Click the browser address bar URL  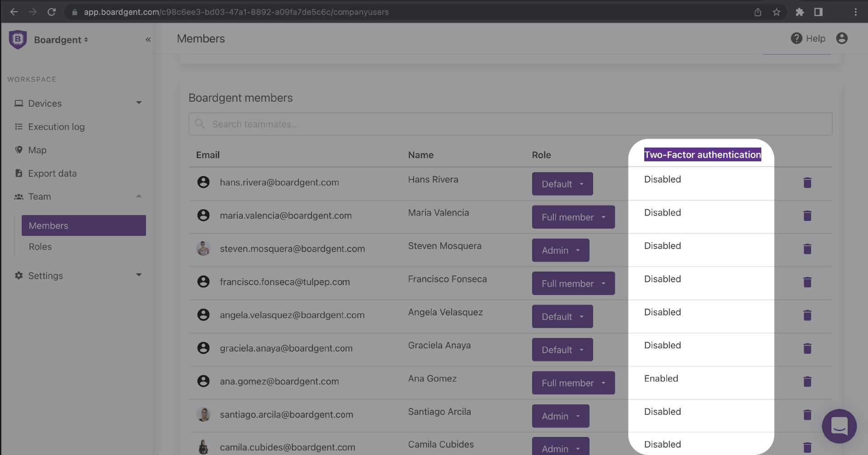[236, 12]
